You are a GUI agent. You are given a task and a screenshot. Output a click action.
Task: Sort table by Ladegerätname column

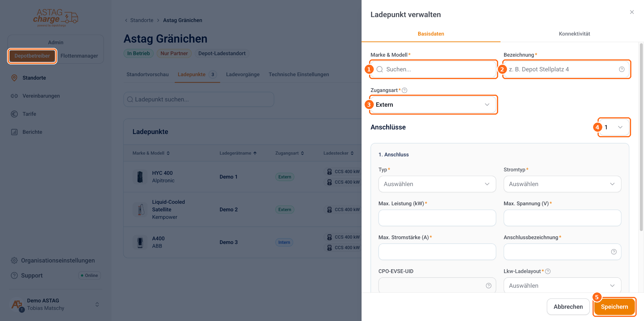coord(238,153)
